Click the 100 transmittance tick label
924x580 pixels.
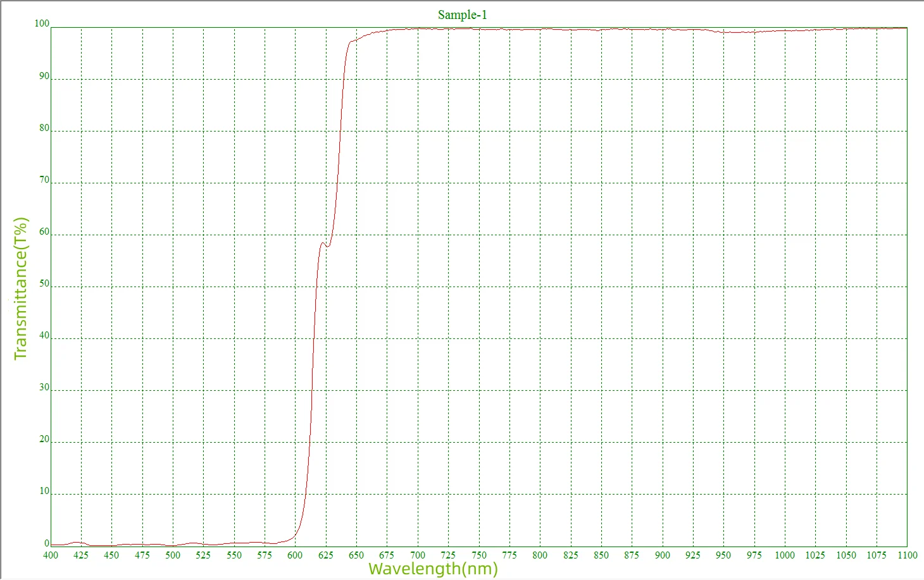pos(42,23)
